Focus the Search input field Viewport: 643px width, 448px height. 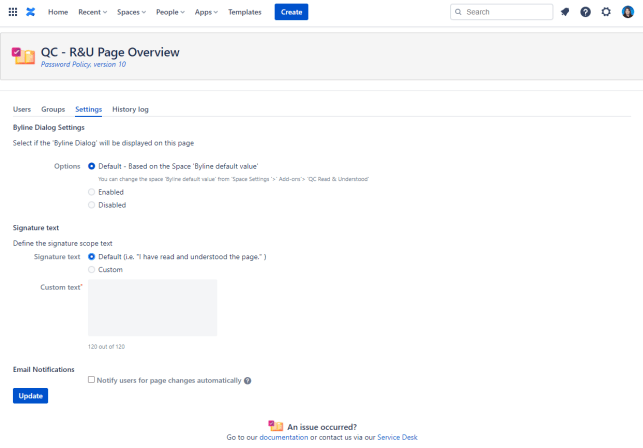502,12
